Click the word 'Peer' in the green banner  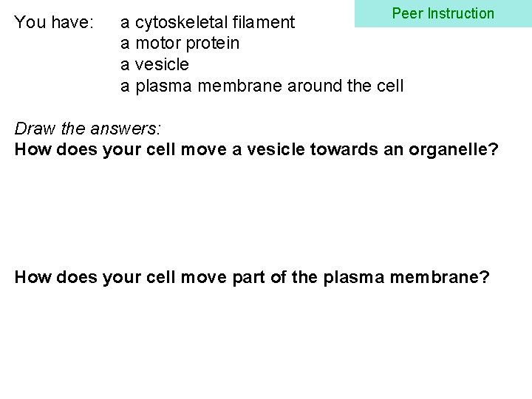[x=407, y=13]
